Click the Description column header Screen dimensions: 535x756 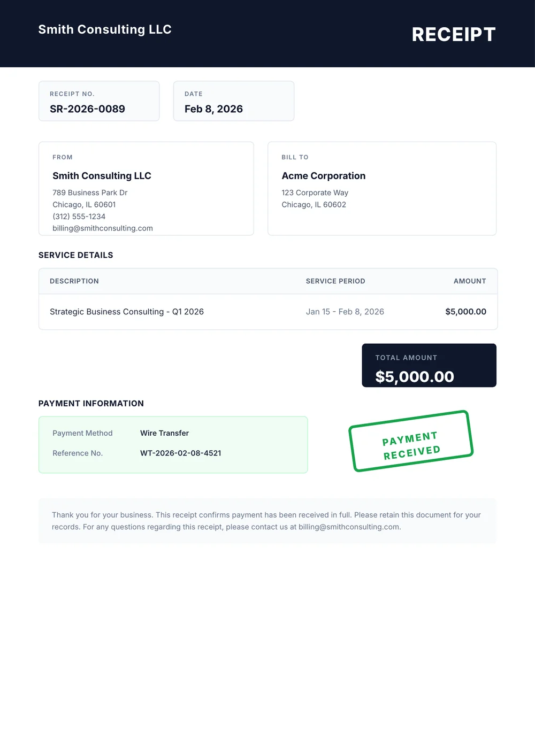pyautogui.click(x=74, y=281)
